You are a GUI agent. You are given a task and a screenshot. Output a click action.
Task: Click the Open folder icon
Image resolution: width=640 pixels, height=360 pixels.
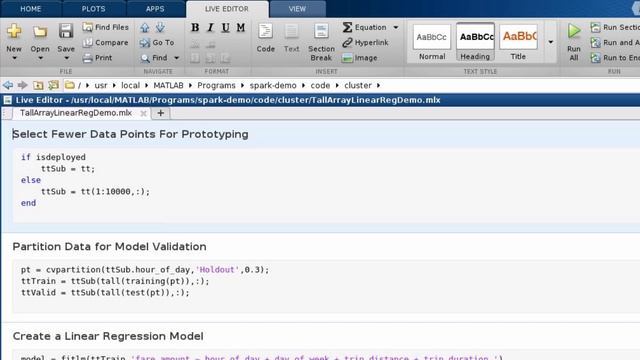coord(40,31)
